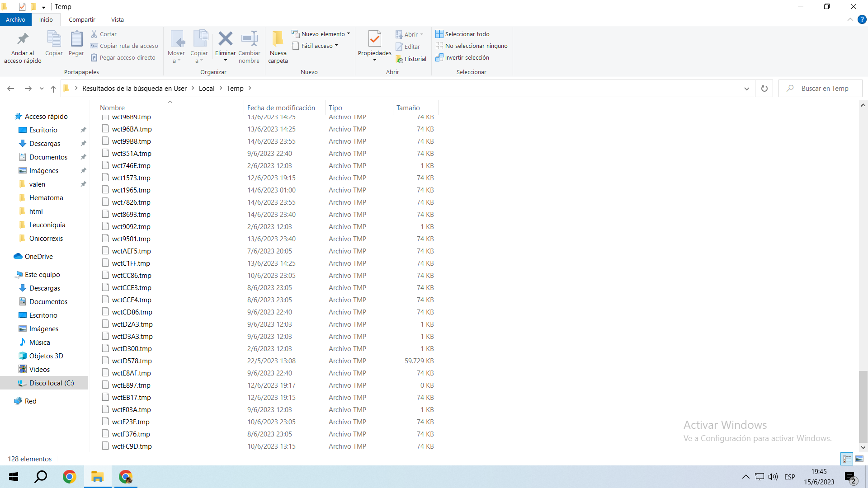Open the address bar history dropdown
This screenshot has width=868, height=488.
click(x=746, y=89)
